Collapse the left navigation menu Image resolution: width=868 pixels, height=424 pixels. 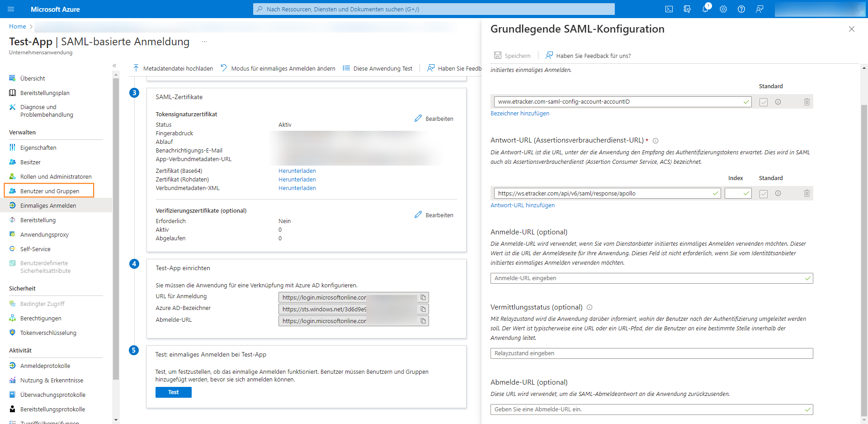[114, 66]
